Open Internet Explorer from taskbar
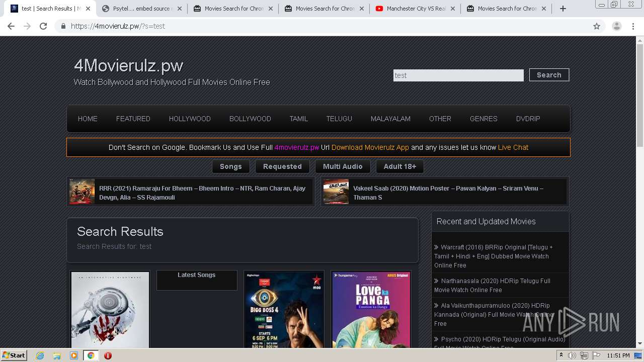644x362 pixels. (40, 355)
